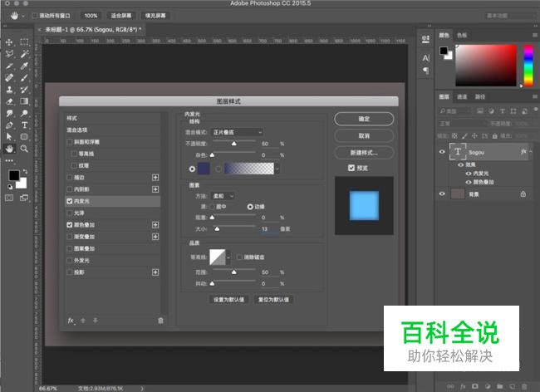The height and width of the screenshot is (392, 540).
Task: Click the 复位为默认值 button
Action: (x=273, y=300)
